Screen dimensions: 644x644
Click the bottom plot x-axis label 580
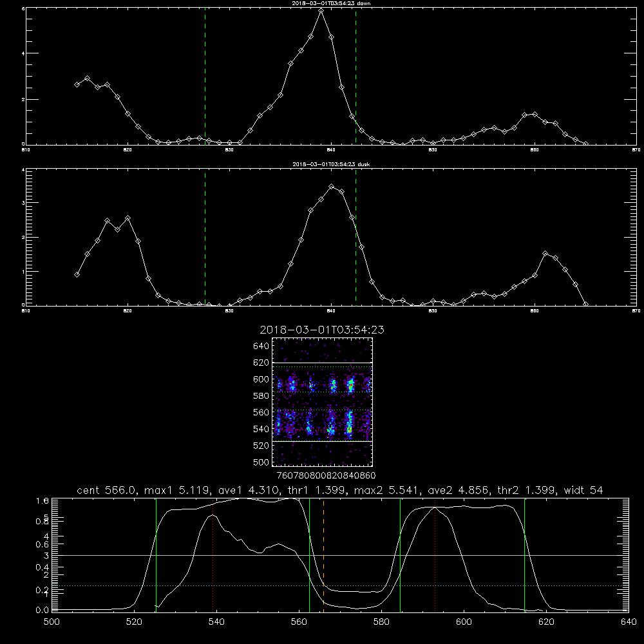pos(381,622)
